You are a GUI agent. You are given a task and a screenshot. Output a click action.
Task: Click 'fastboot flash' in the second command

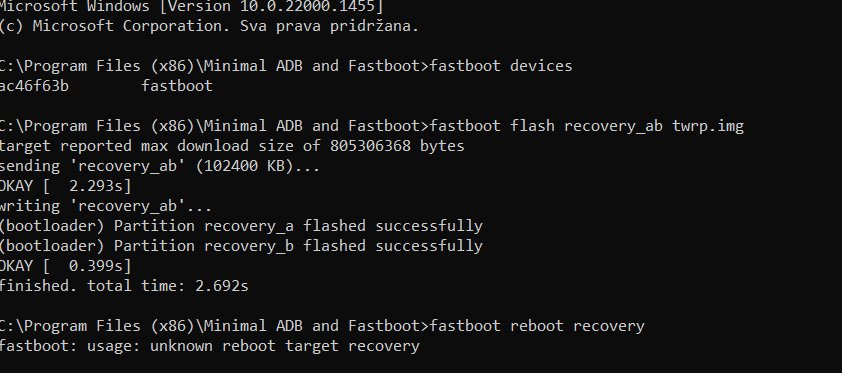coord(492,127)
